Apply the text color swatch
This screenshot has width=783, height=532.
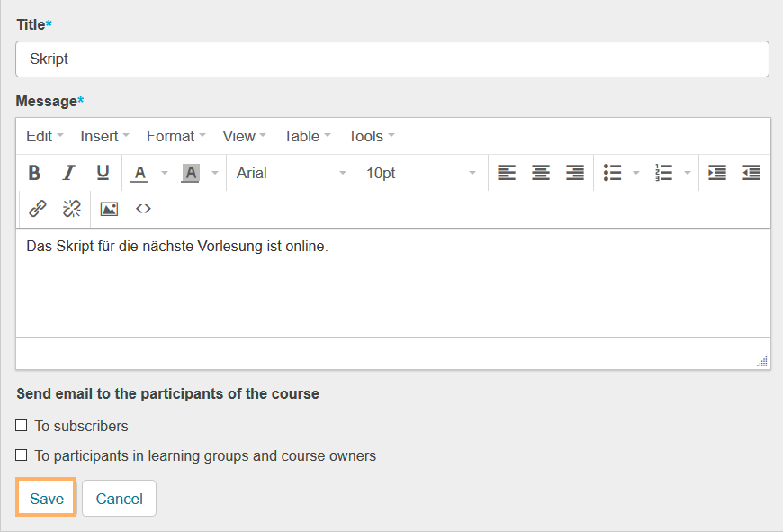[139, 173]
